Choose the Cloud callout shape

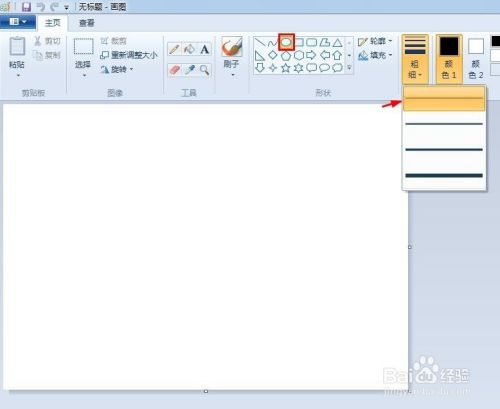(x=337, y=68)
